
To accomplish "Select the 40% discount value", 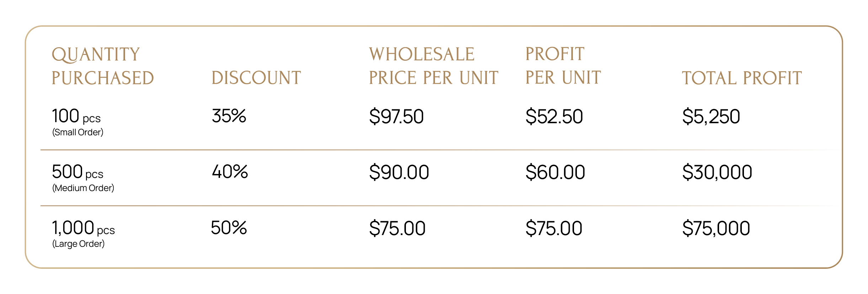I will pyautogui.click(x=230, y=171).
